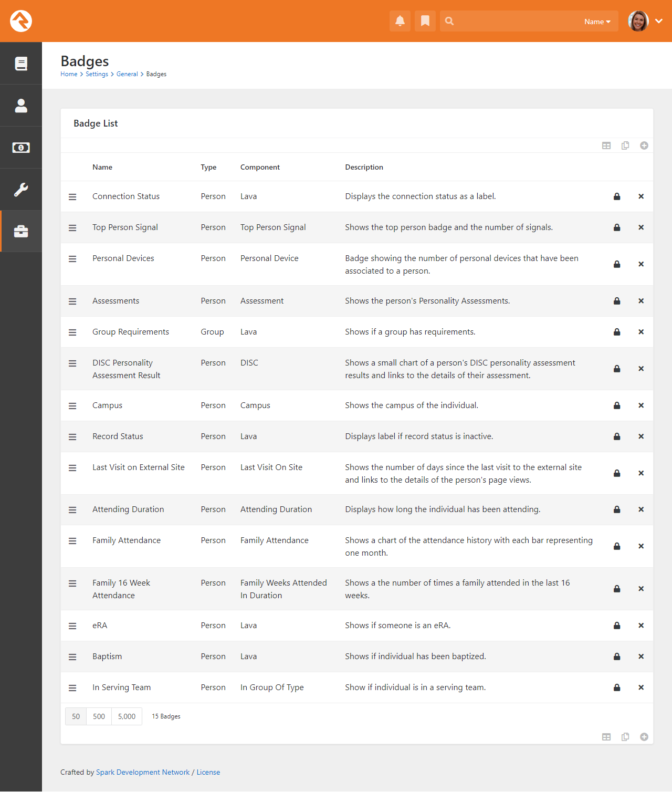The image size is (672, 792).
Task: Open the Attending Duration badge row
Action: pos(357,509)
